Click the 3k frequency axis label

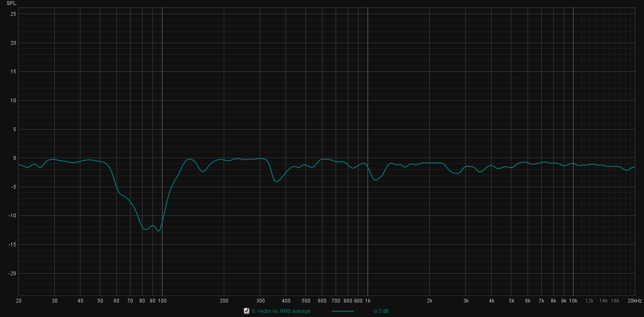pos(466,301)
